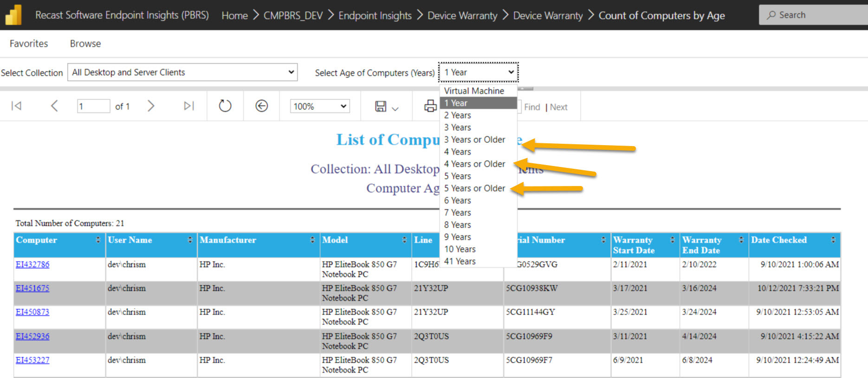868x378 pixels.
Task: Click Endpoint Insights in breadcrumb
Action: point(375,15)
